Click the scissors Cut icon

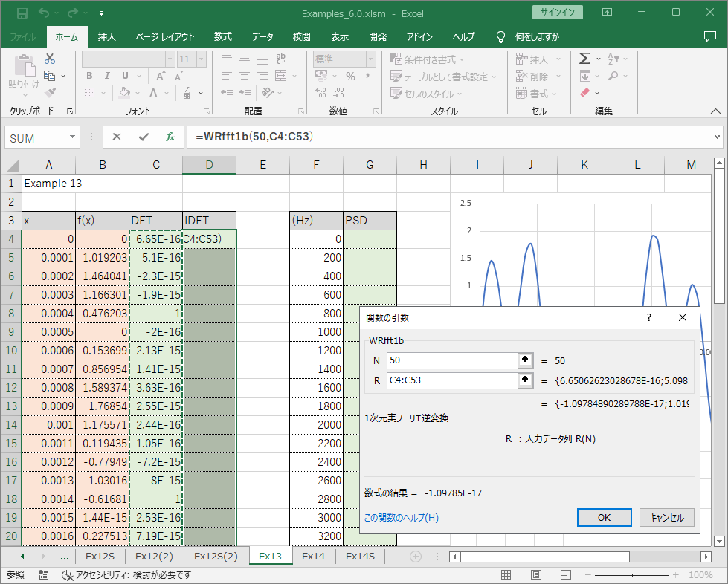click(x=50, y=59)
